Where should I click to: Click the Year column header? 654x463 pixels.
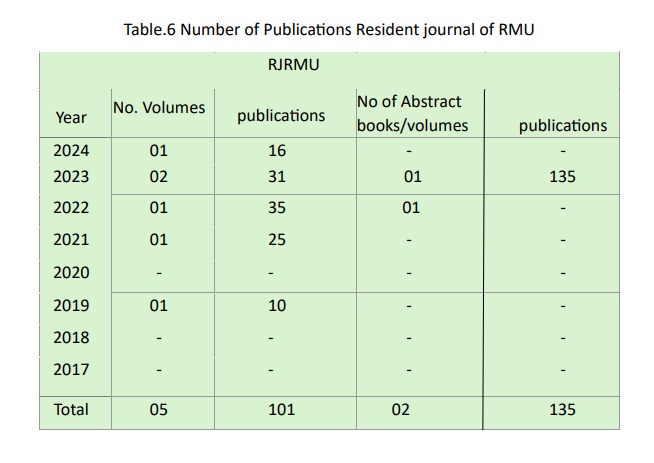[71, 117]
